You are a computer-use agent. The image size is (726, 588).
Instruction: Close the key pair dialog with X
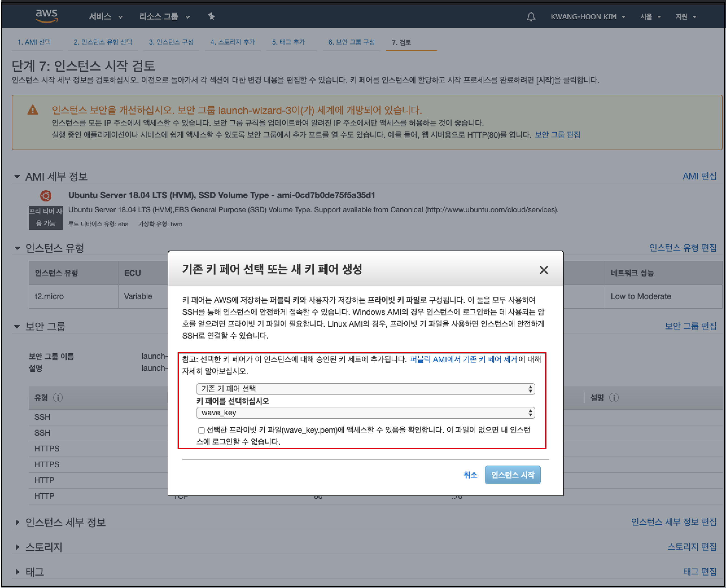[x=543, y=270]
